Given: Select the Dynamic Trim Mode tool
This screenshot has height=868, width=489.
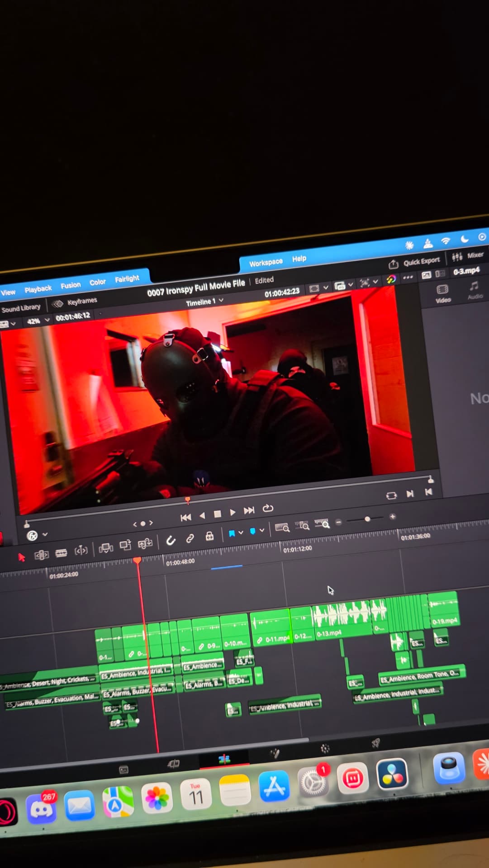Looking at the screenshot, I should (81, 550).
